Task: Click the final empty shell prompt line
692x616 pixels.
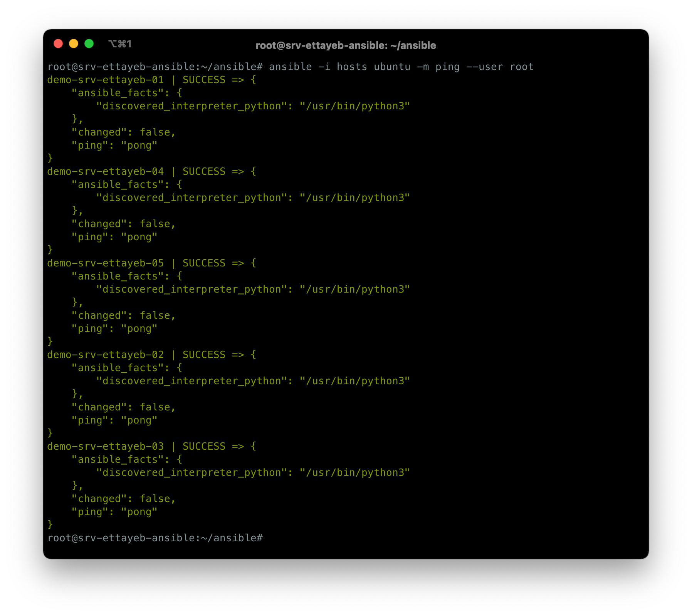Action: click(x=155, y=538)
